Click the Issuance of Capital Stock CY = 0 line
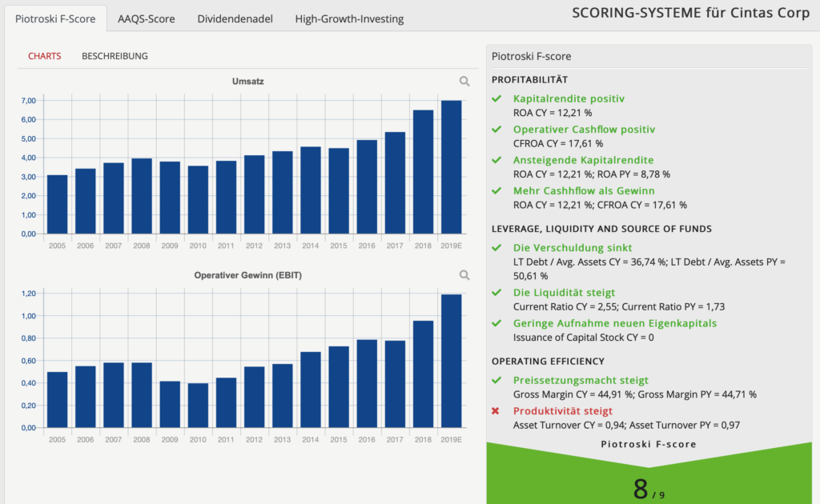The width and height of the screenshot is (820, 504). click(584, 338)
